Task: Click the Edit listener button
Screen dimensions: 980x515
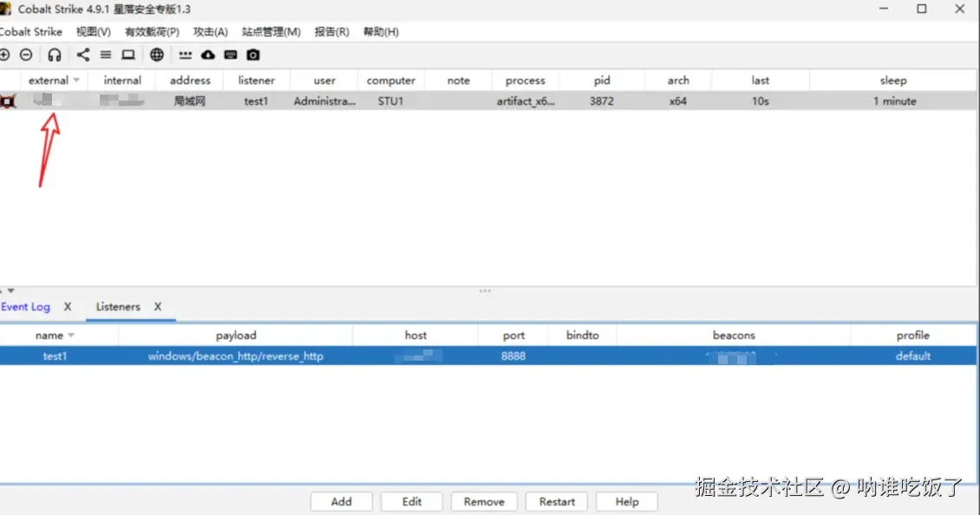Action: click(x=412, y=502)
